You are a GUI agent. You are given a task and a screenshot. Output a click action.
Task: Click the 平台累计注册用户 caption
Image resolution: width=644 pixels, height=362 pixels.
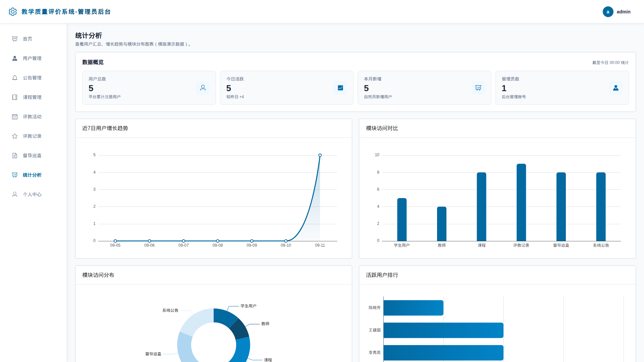[x=105, y=97]
